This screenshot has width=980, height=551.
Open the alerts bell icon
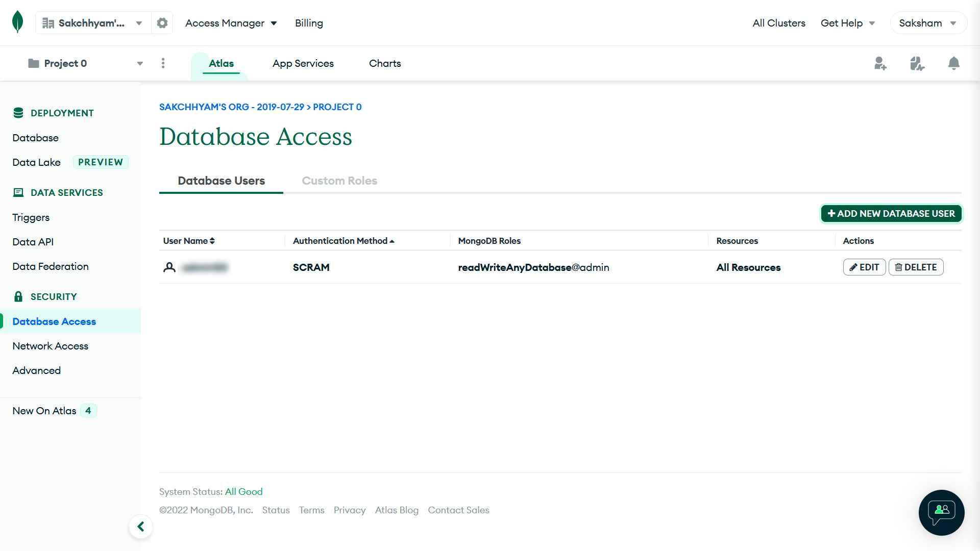click(x=953, y=63)
